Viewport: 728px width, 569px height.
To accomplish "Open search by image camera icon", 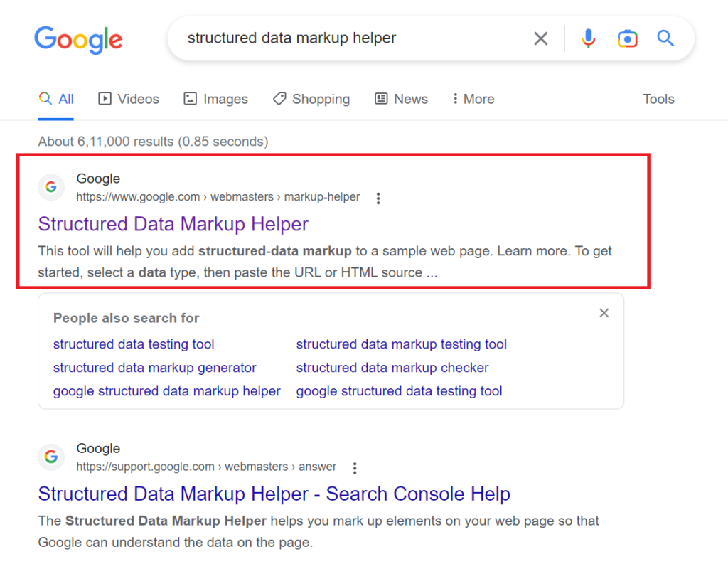I will (627, 38).
